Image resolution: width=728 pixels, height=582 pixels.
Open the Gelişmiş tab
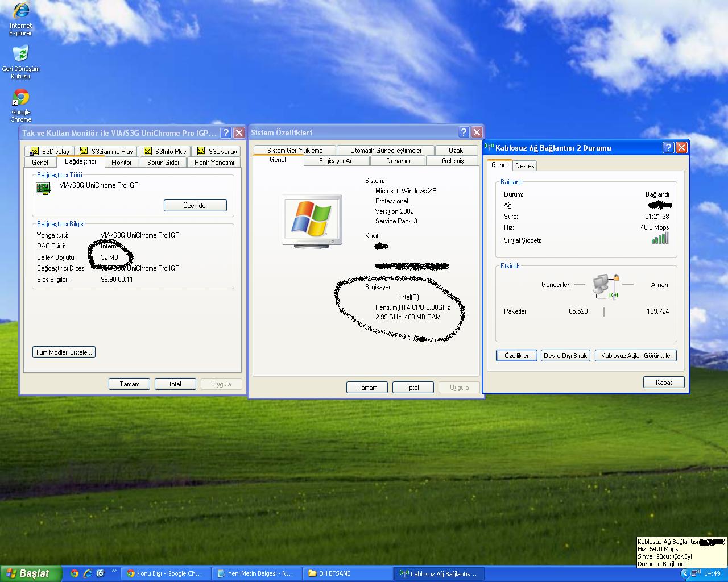[x=453, y=161]
